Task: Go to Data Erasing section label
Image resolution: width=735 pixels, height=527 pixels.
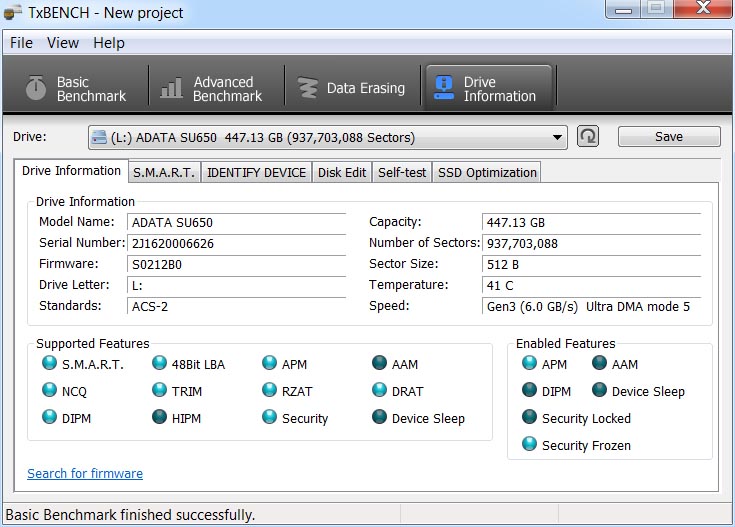Action: (366, 88)
